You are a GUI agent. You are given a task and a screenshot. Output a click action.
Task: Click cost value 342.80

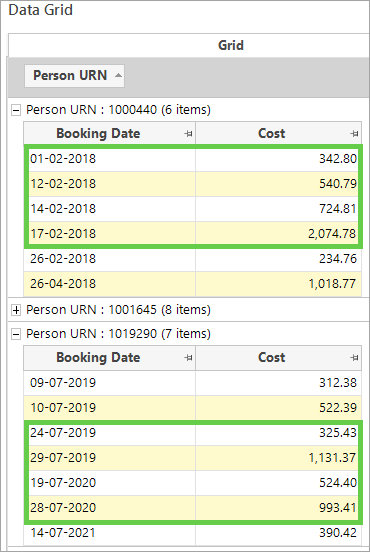click(338, 159)
